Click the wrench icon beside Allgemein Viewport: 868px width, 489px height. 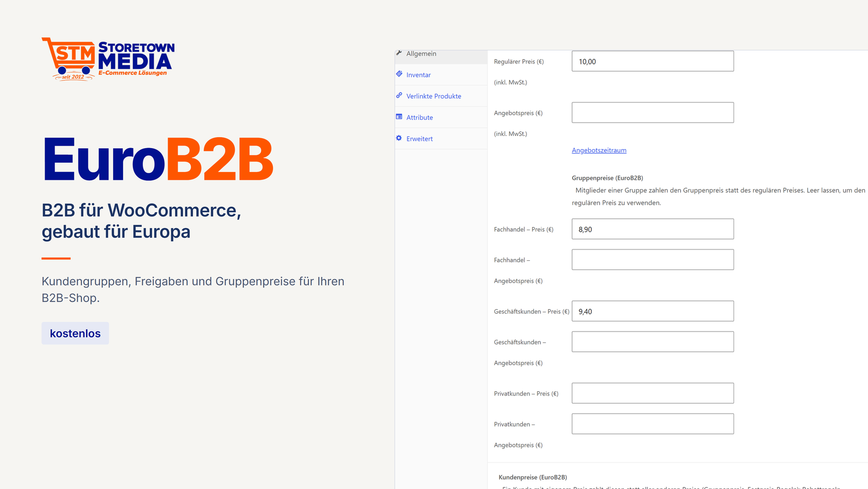point(399,53)
